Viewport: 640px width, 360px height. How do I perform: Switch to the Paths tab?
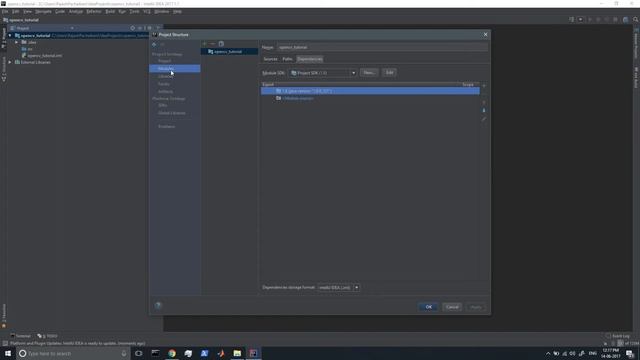click(287, 59)
